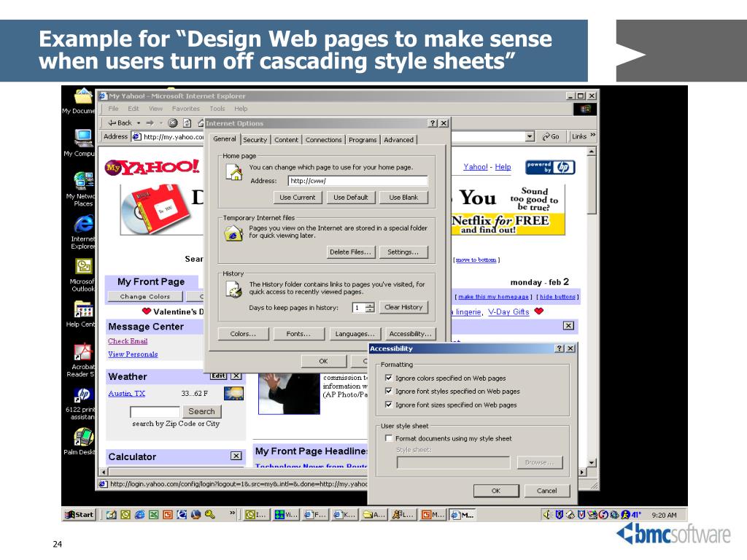Click the powered by HP badge
Viewport: 747px width, 560px height.
550,167
